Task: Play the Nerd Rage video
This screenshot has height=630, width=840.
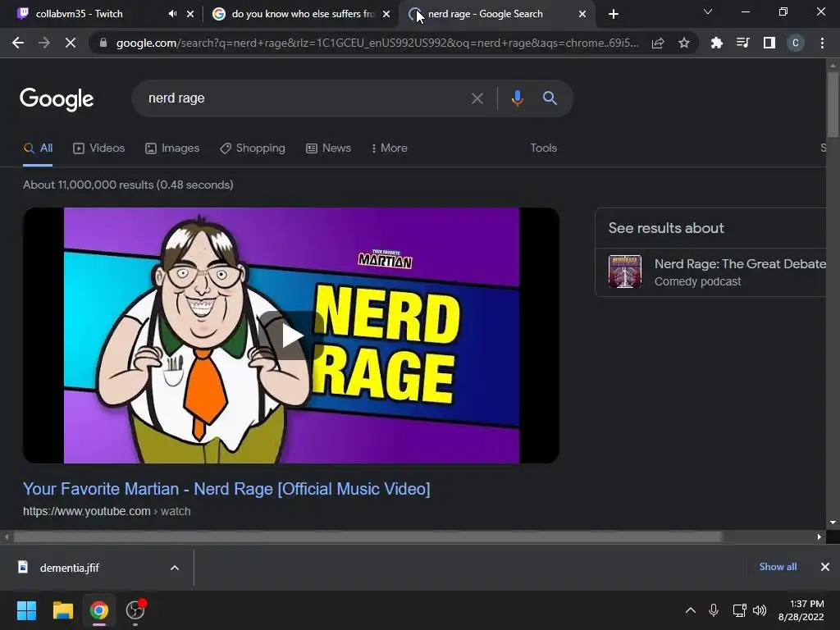Action: click(x=291, y=336)
